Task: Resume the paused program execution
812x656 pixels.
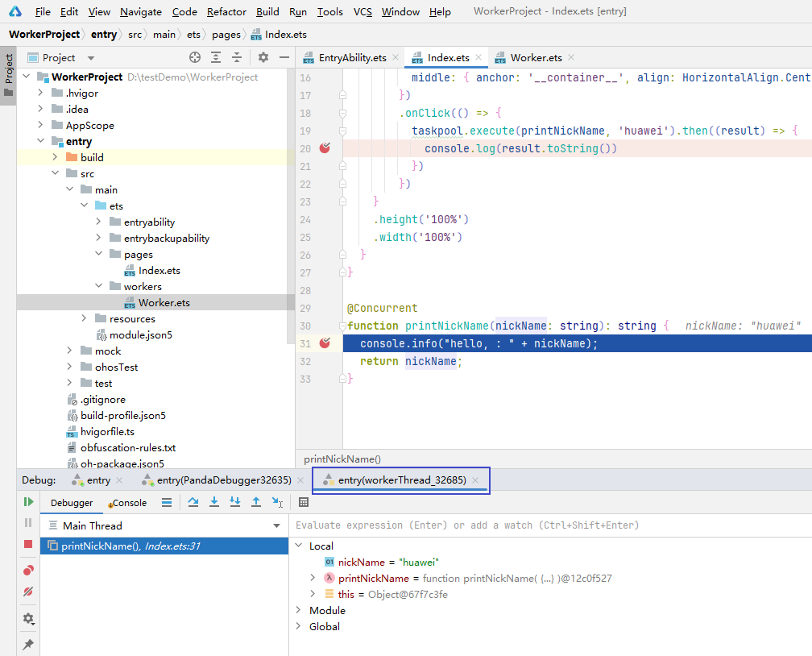Action: (28, 501)
